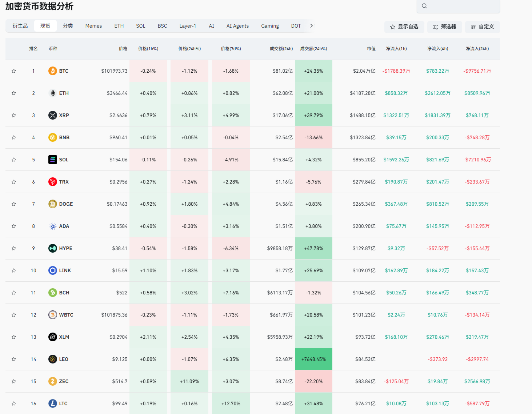
Task: Click the XRP coin logo
Action: (53, 115)
